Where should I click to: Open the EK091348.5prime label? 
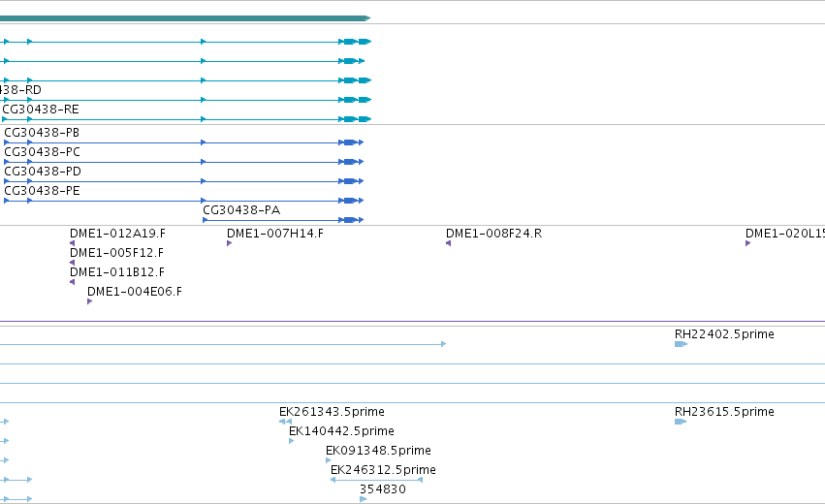coord(378,451)
